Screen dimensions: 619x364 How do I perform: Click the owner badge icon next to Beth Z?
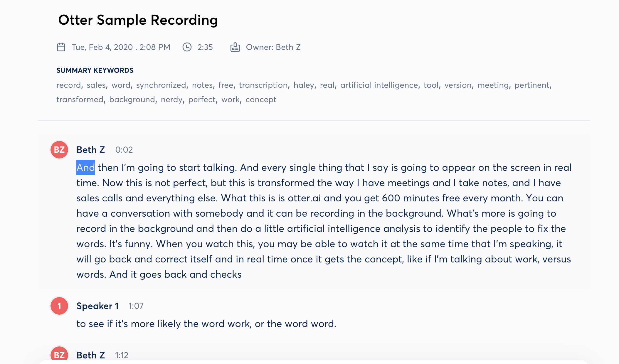tap(235, 47)
